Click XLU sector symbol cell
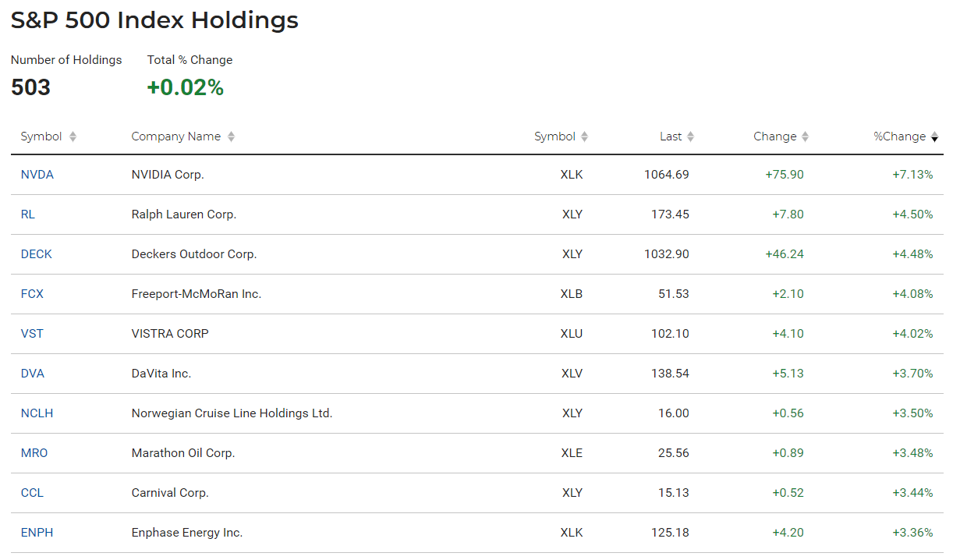This screenshot has width=960, height=560. point(572,334)
